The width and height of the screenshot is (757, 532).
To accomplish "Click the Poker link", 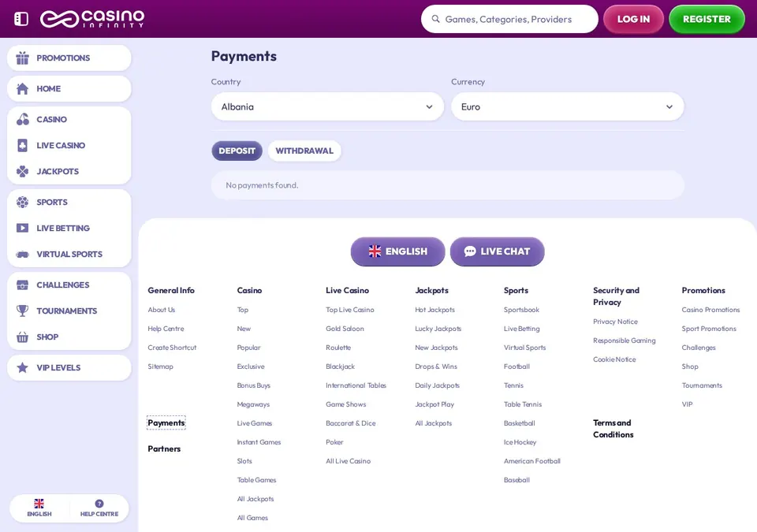I will 334,441.
